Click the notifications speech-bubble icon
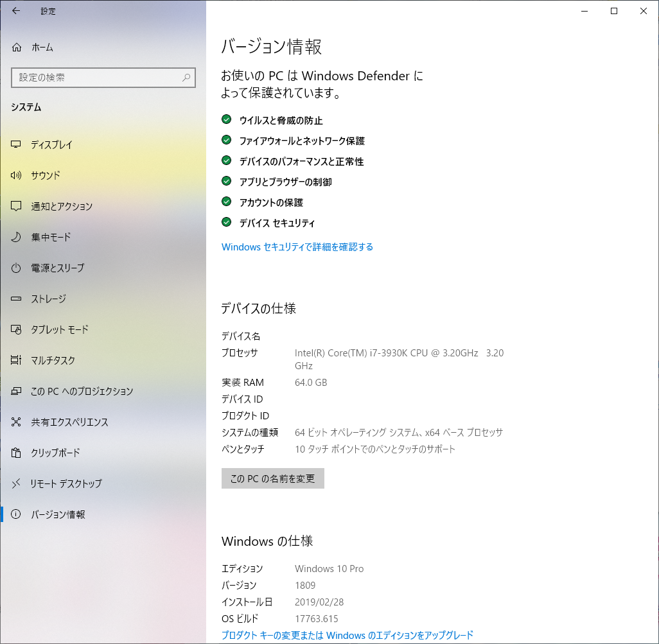659x644 pixels. [16, 206]
